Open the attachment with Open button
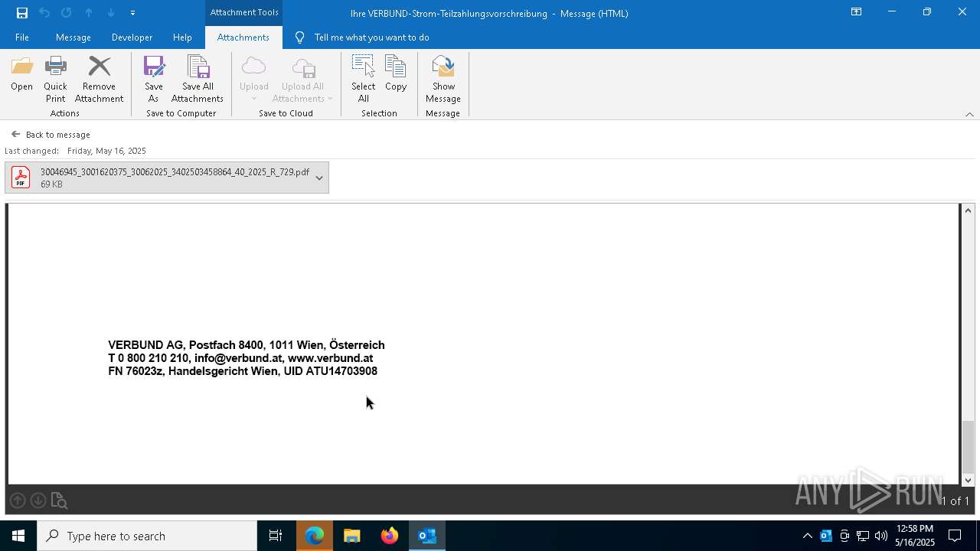The height and width of the screenshot is (551, 980). pos(22,73)
